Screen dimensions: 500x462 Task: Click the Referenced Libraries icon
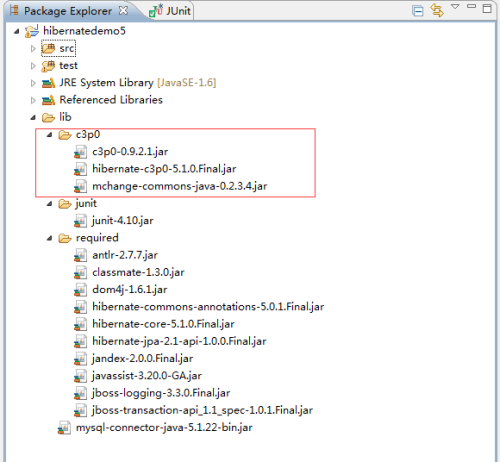tap(48, 100)
